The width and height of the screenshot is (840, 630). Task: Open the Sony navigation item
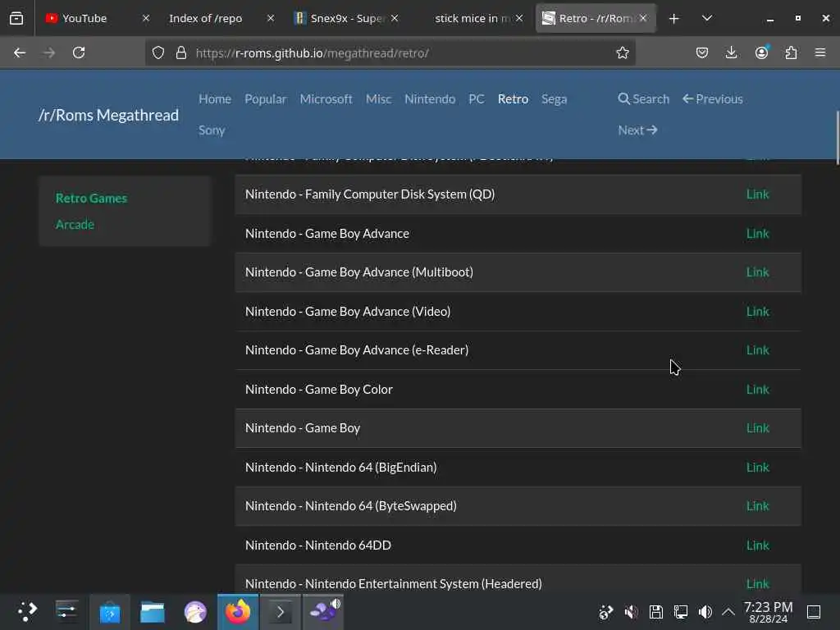click(212, 130)
